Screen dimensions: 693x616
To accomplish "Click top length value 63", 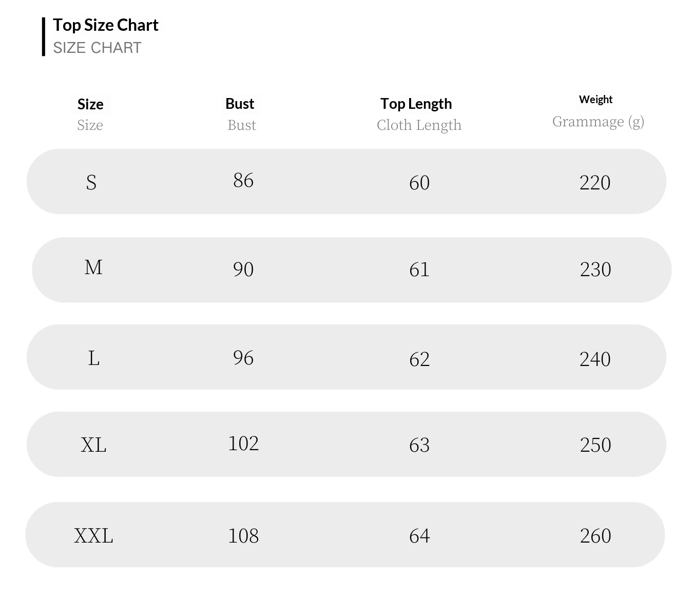I will click(x=419, y=445).
